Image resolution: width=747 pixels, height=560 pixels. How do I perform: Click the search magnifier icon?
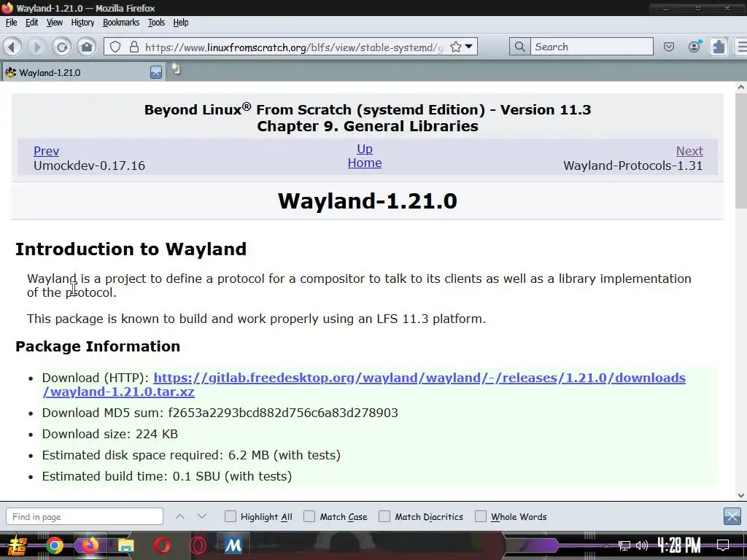519,47
